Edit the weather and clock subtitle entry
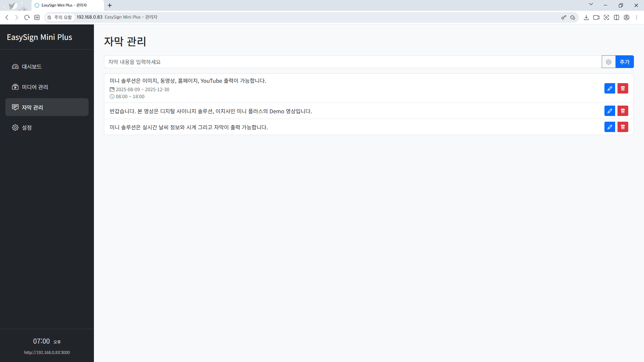This screenshot has width=644, height=362. click(x=609, y=127)
